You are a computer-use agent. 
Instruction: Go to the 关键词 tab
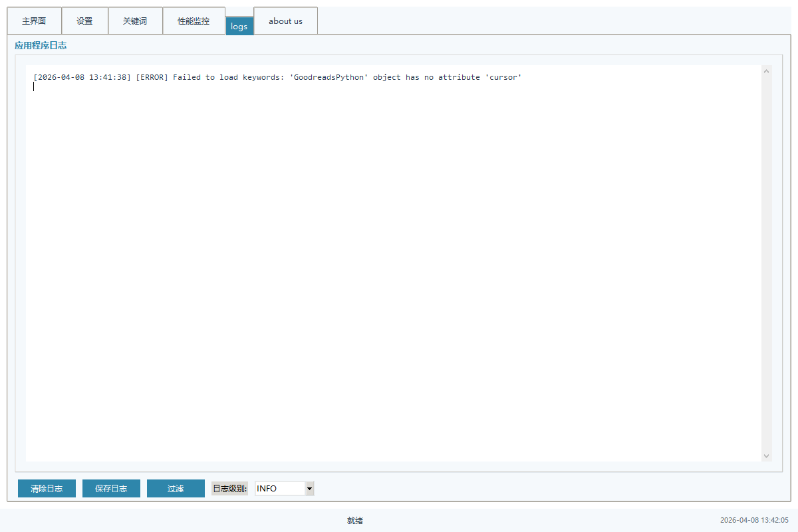pos(135,21)
